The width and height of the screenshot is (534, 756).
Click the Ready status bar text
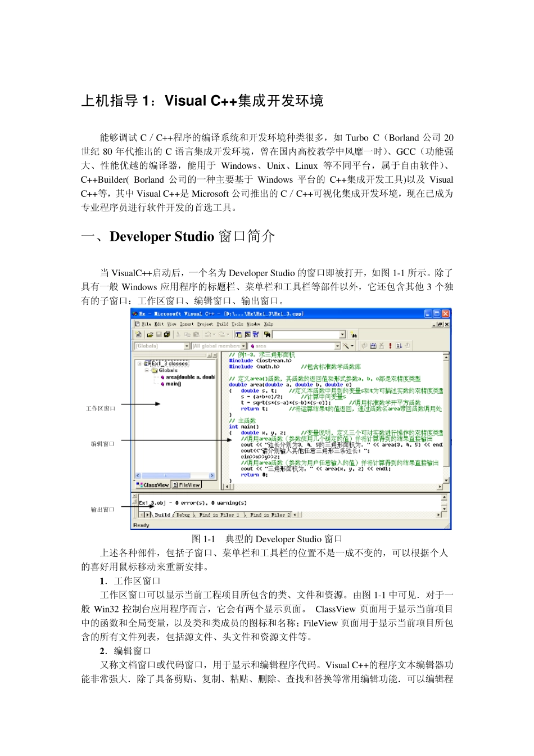pyautogui.click(x=141, y=525)
